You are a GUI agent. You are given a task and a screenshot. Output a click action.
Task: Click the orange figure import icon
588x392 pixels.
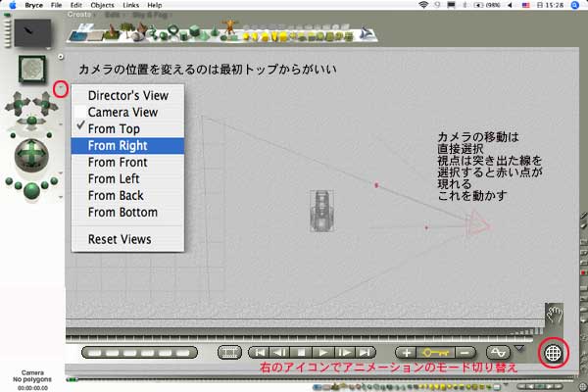click(x=229, y=27)
